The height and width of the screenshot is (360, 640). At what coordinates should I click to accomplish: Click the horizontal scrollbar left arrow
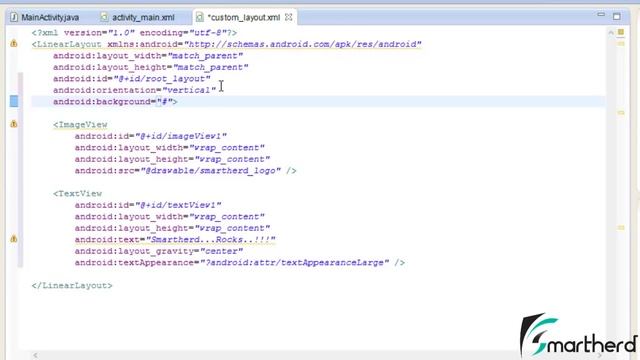[x=36, y=355]
